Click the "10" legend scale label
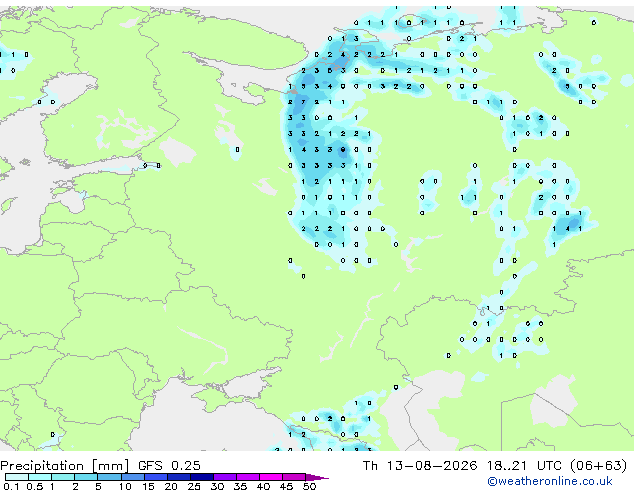This screenshot has height=490, width=634. pyautogui.click(x=125, y=486)
